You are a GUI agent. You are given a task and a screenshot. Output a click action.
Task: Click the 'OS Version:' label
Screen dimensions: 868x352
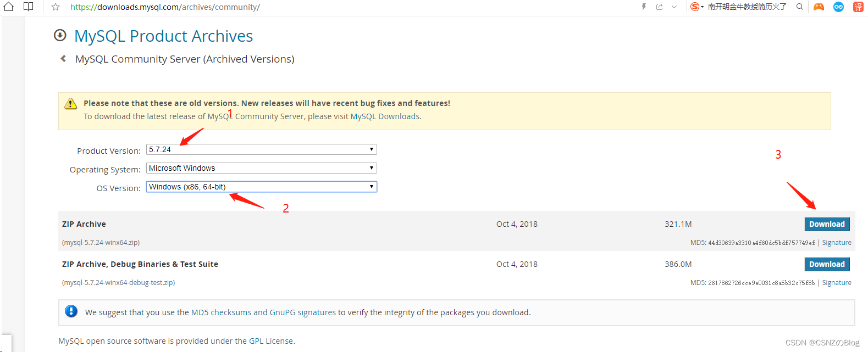(119, 188)
